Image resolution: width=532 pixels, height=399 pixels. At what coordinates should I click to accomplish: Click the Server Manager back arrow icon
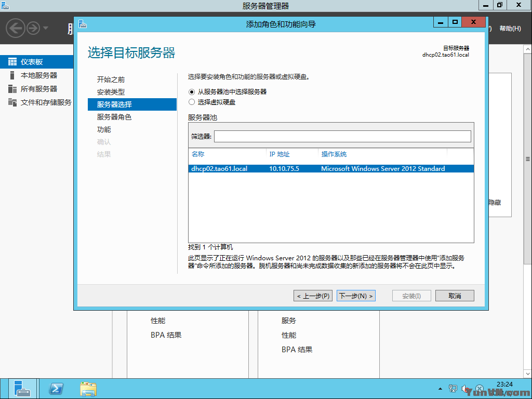pos(16,28)
